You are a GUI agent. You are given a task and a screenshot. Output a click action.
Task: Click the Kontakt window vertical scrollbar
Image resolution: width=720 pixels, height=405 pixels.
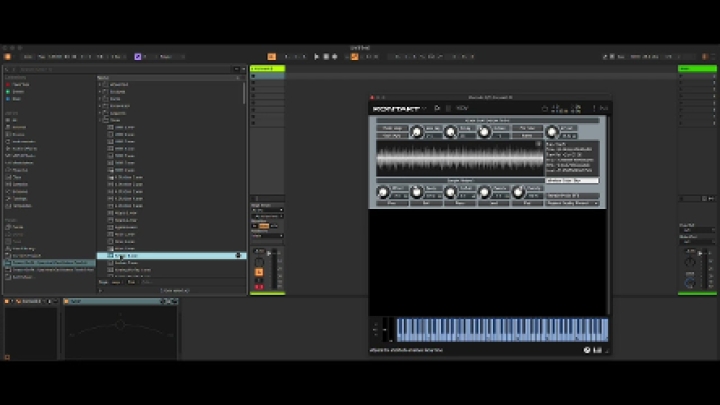click(x=609, y=215)
